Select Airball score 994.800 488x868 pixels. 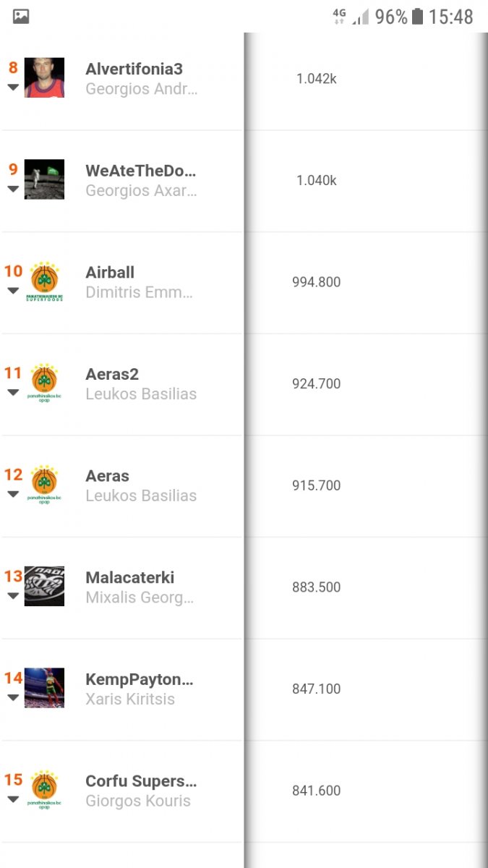pyautogui.click(x=316, y=282)
